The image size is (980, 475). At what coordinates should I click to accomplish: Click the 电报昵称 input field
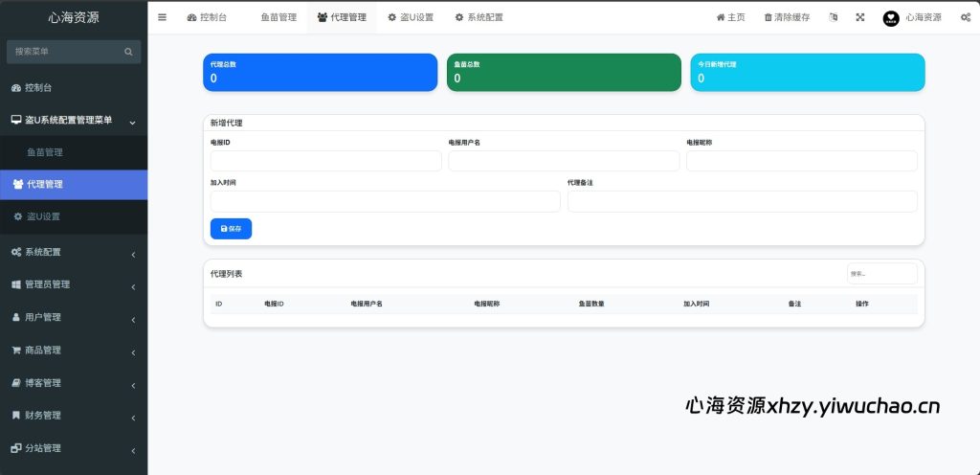pos(802,161)
